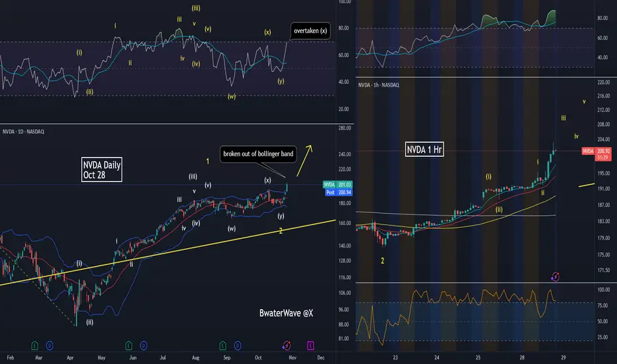Select white '(w)' label on daily price chart
The height and width of the screenshot is (364, 617).
[232, 228]
